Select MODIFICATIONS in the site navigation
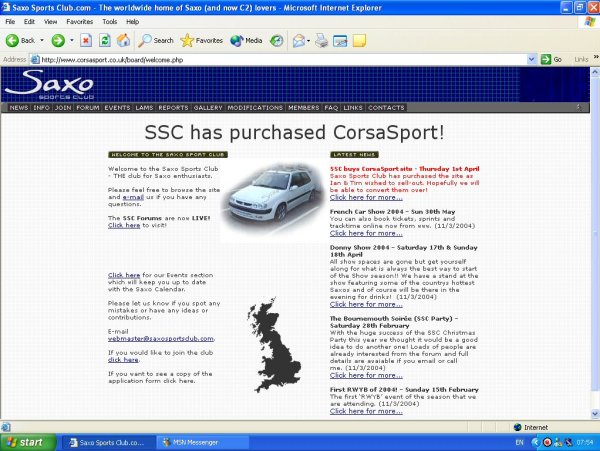The image size is (600, 451). pyautogui.click(x=255, y=107)
